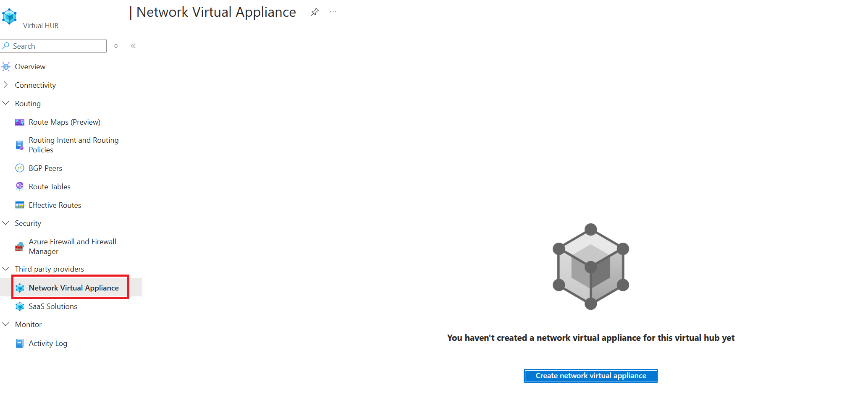View Effective Routes
Screen dimensions: 868x403
pyautogui.click(x=55, y=205)
